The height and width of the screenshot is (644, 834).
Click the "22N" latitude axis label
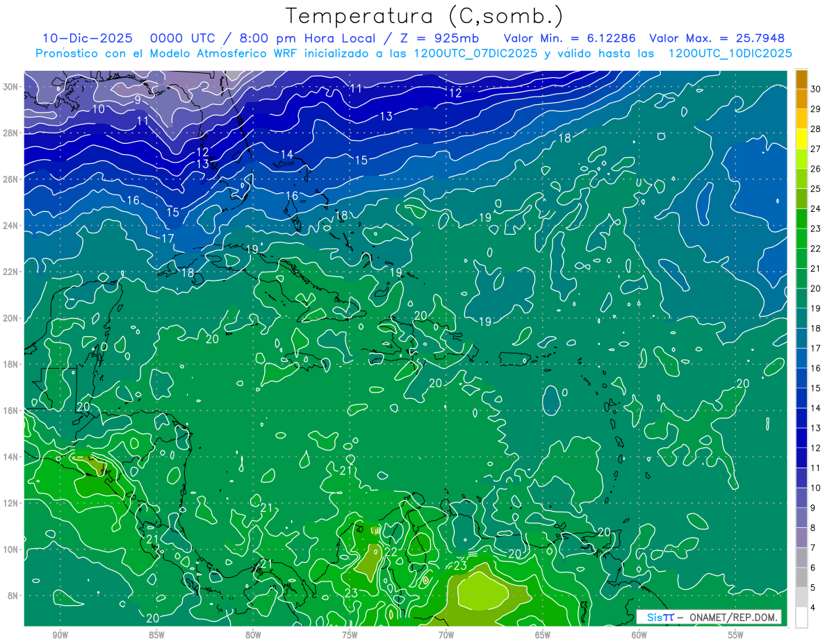(10, 272)
